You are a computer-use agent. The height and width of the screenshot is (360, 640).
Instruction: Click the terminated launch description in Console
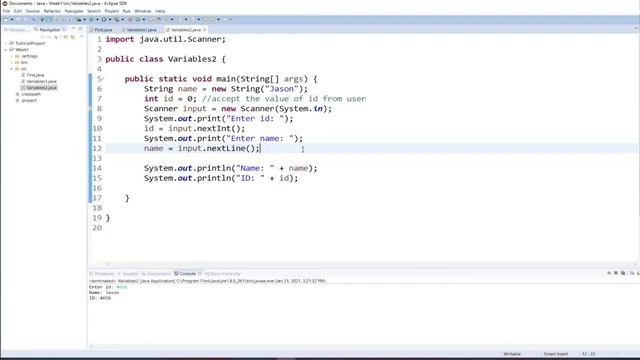pos(207,281)
